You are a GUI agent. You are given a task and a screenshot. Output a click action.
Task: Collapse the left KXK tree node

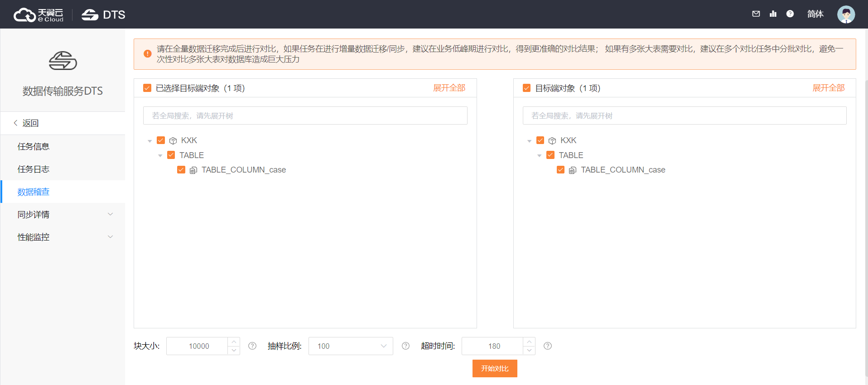(150, 141)
